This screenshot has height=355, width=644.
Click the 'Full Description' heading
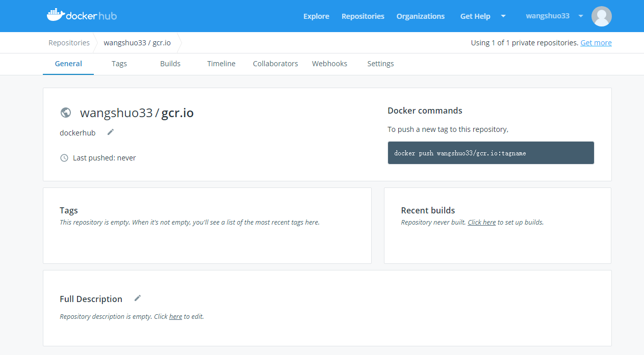pos(91,299)
